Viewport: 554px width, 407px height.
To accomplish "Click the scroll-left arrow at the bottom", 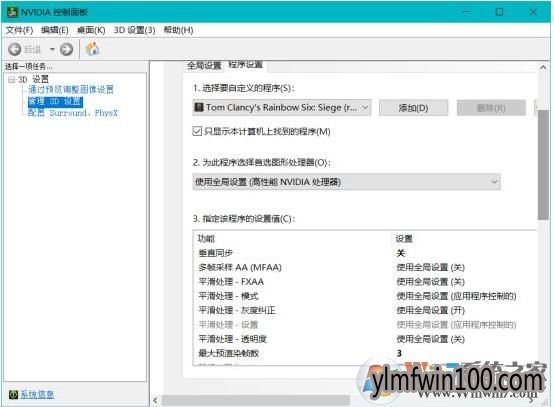I will 155,400.
